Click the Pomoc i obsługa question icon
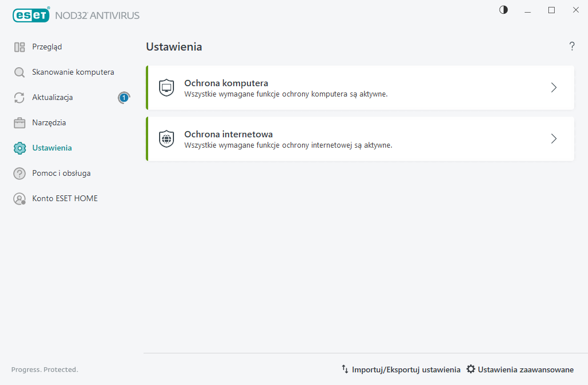 [20, 174]
